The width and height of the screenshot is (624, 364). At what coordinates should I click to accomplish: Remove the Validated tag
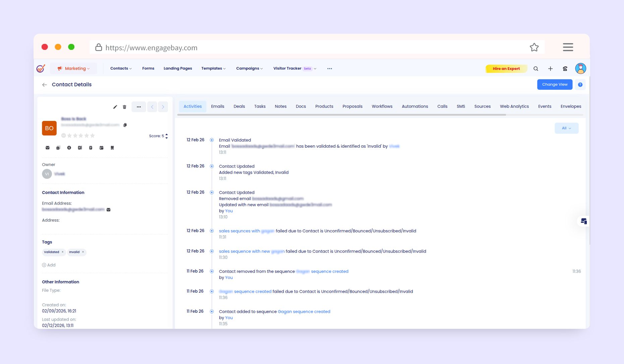pyautogui.click(x=62, y=252)
